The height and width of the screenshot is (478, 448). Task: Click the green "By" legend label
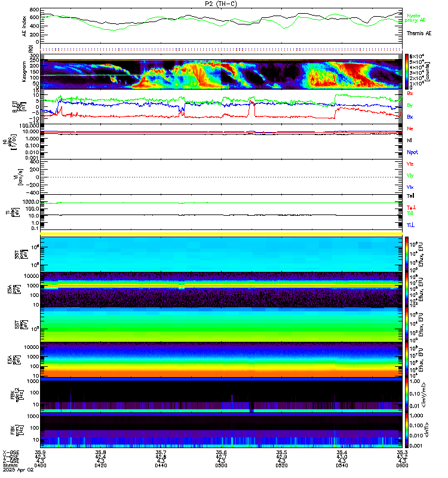pos(410,105)
